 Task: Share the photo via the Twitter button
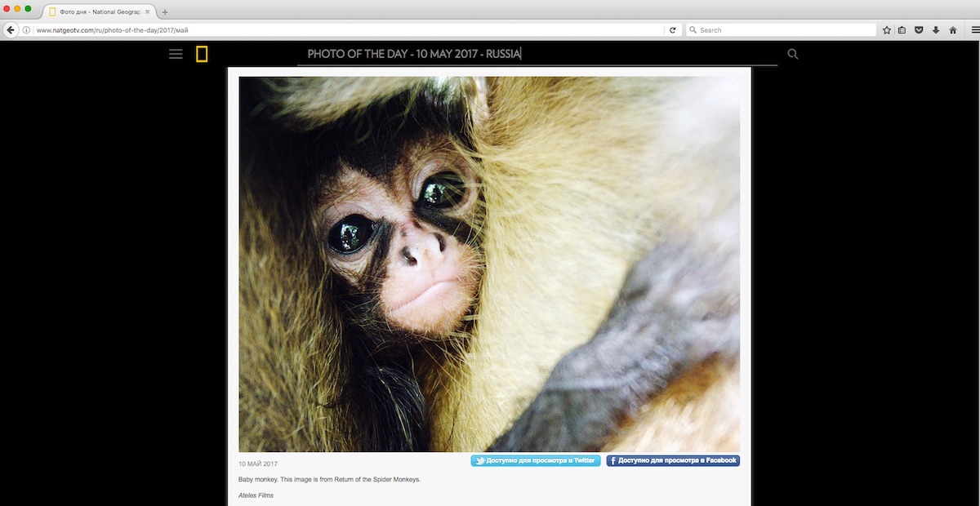point(536,461)
